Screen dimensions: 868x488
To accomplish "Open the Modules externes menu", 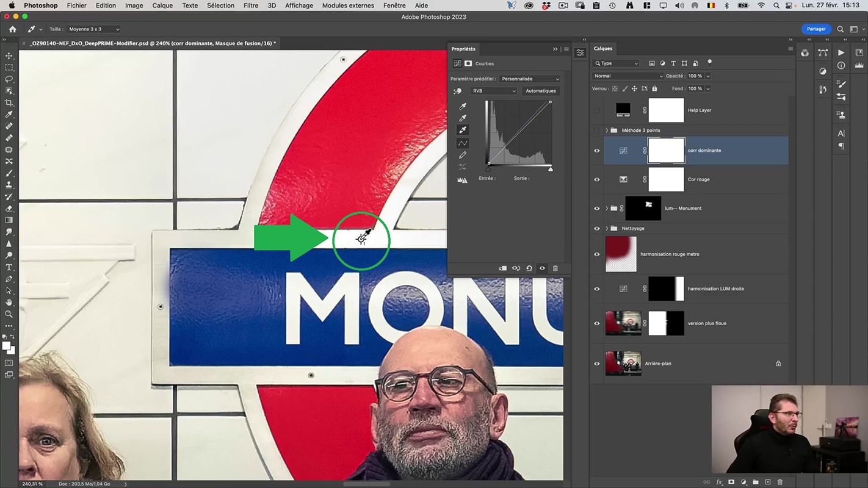I will (348, 5).
